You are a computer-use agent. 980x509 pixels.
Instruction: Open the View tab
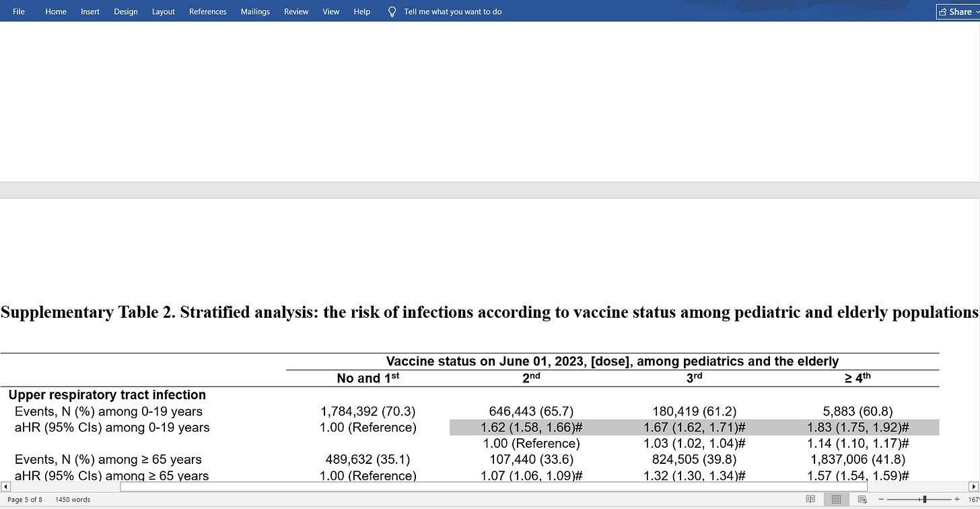331,11
